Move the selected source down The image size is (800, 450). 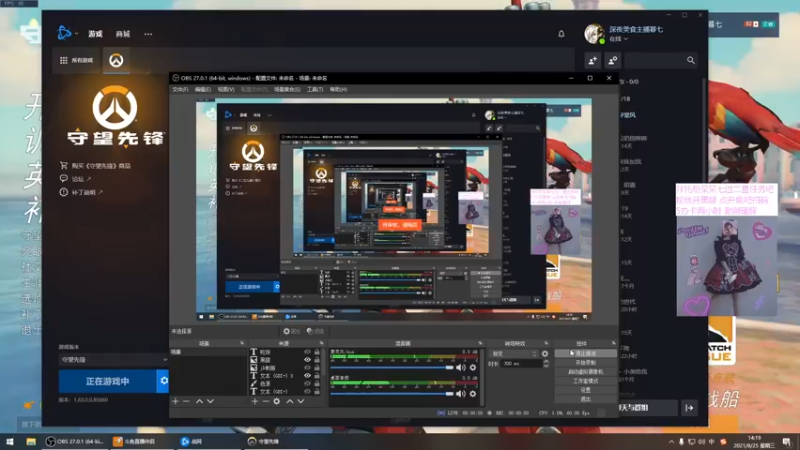click(x=301, y=402)
